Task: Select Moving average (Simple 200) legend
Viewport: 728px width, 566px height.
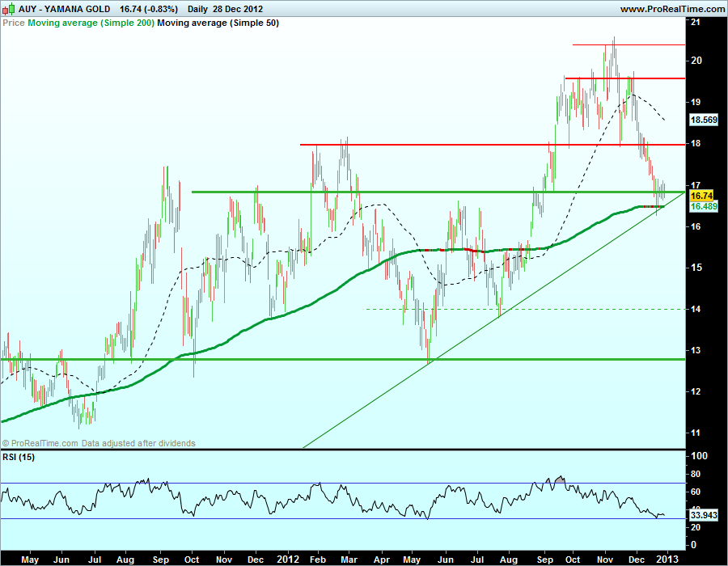Action: pyautogui.click(x=91, y=23)
